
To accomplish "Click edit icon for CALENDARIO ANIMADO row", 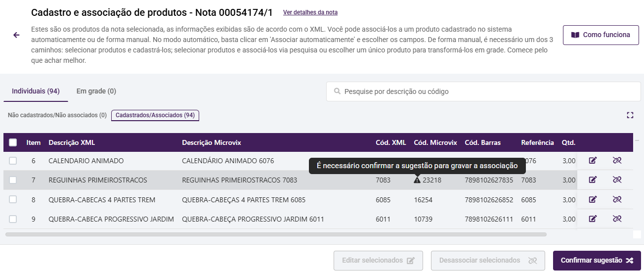I will click(x=593, y=161).
